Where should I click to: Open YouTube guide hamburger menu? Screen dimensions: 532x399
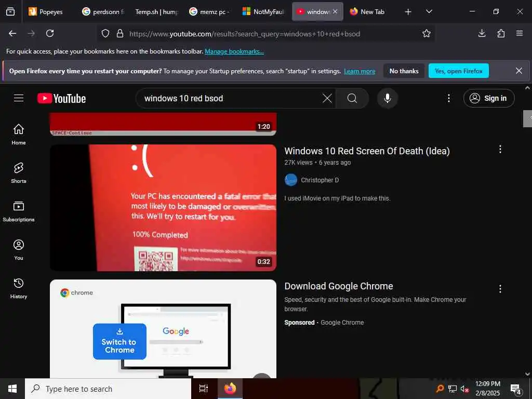tap(19, 98)
